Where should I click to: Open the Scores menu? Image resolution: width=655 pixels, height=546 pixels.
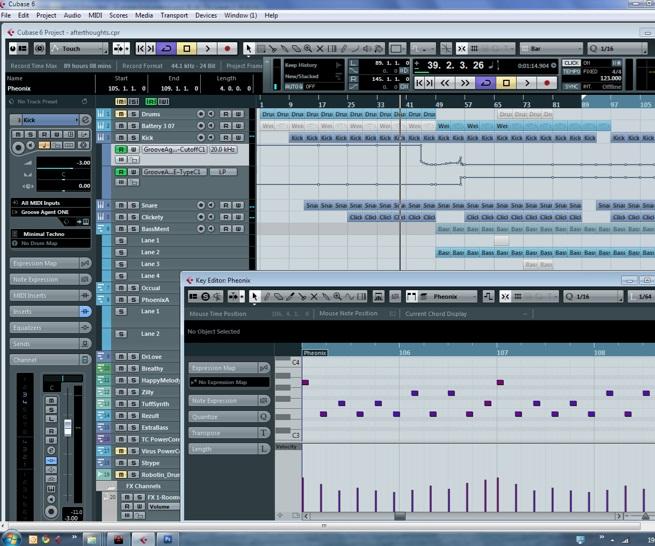[118, 15]
